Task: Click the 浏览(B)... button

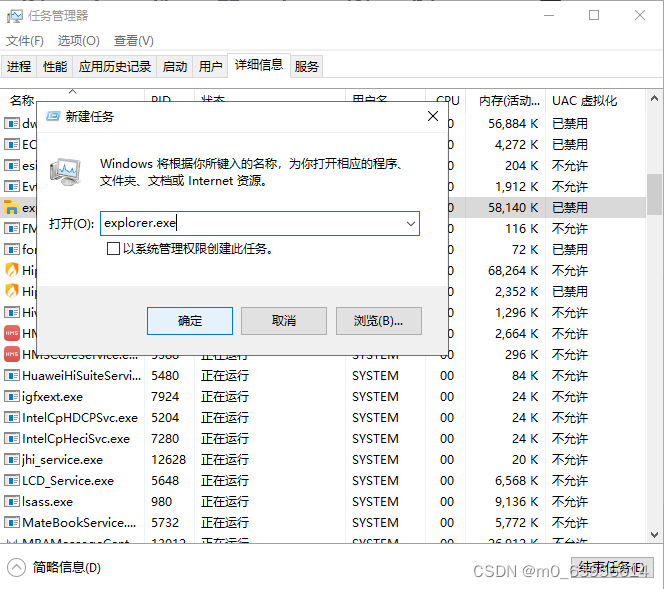Action: (x=379, y=321)
